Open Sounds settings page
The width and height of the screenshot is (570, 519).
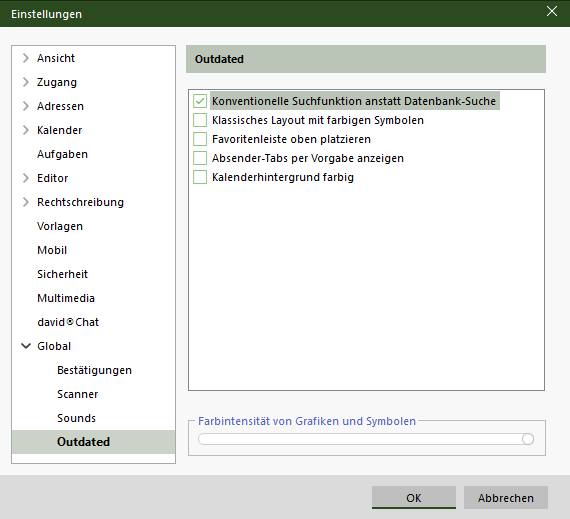[x=76, y=418]
